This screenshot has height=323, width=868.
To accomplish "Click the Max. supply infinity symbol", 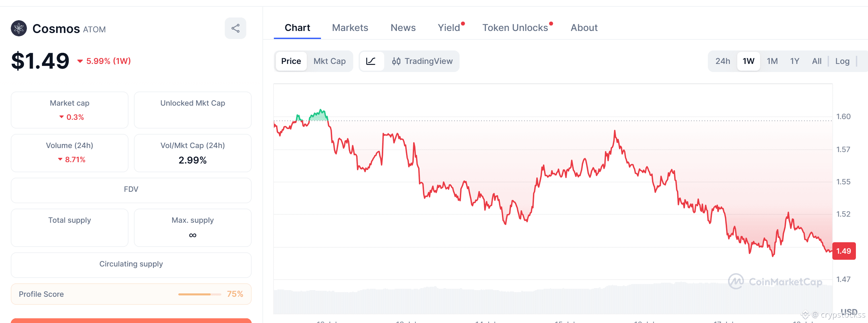I will point(193,235).
